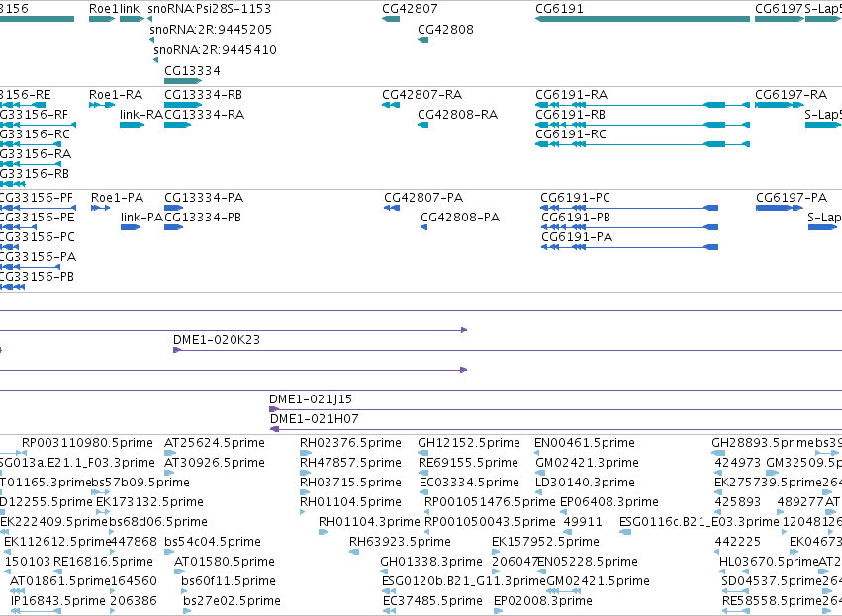
Task: Click transcript CG13334-RB
Action: (183, 105)
